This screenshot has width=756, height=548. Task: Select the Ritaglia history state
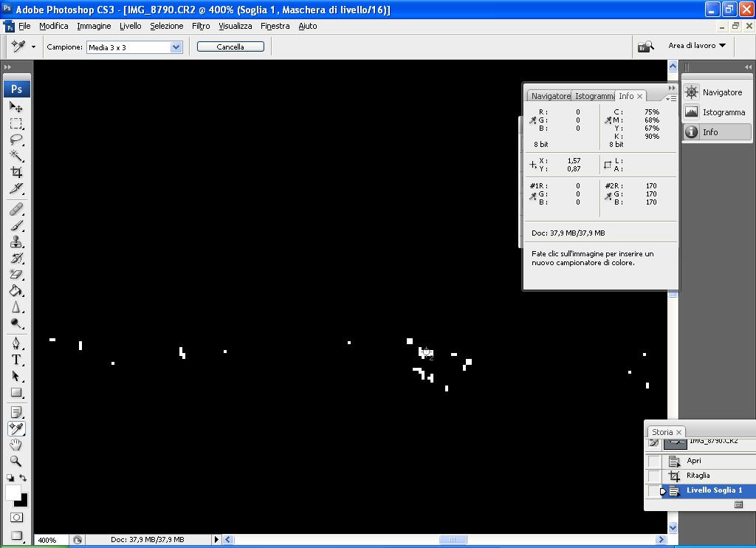(x=698, y=476)
